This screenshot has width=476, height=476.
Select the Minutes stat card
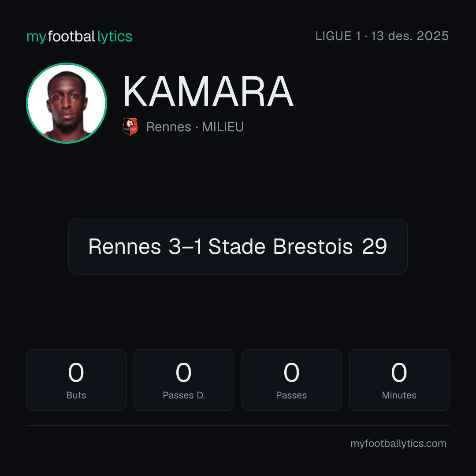pos(399,380)
